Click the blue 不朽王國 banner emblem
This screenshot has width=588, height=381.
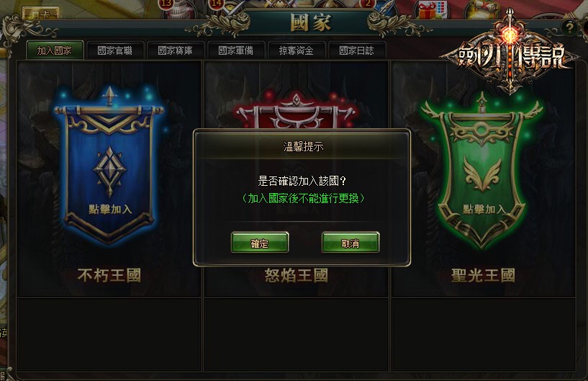click(109, 171)
